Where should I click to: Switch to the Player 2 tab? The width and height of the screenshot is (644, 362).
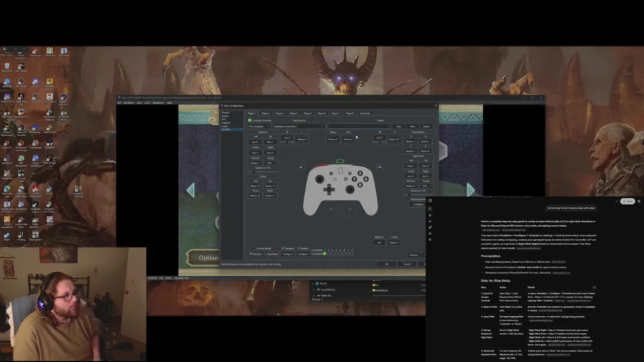[x=266, y=113]
